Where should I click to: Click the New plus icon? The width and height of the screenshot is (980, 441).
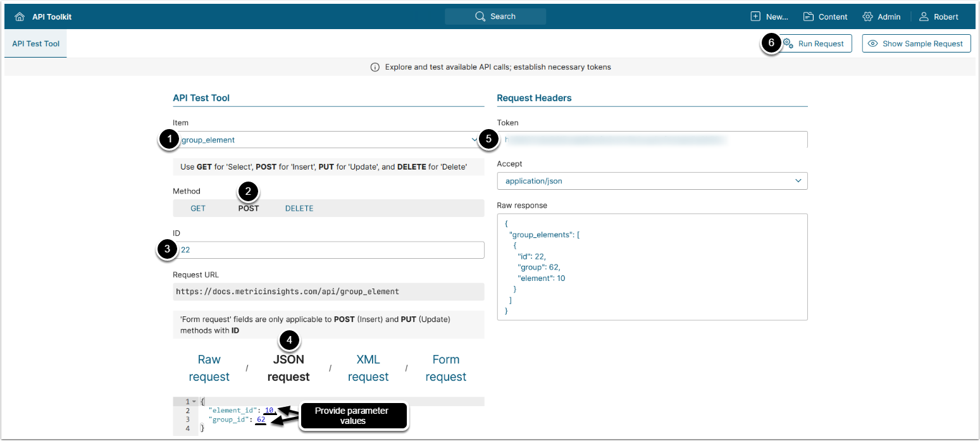click(x=755, y=16)
